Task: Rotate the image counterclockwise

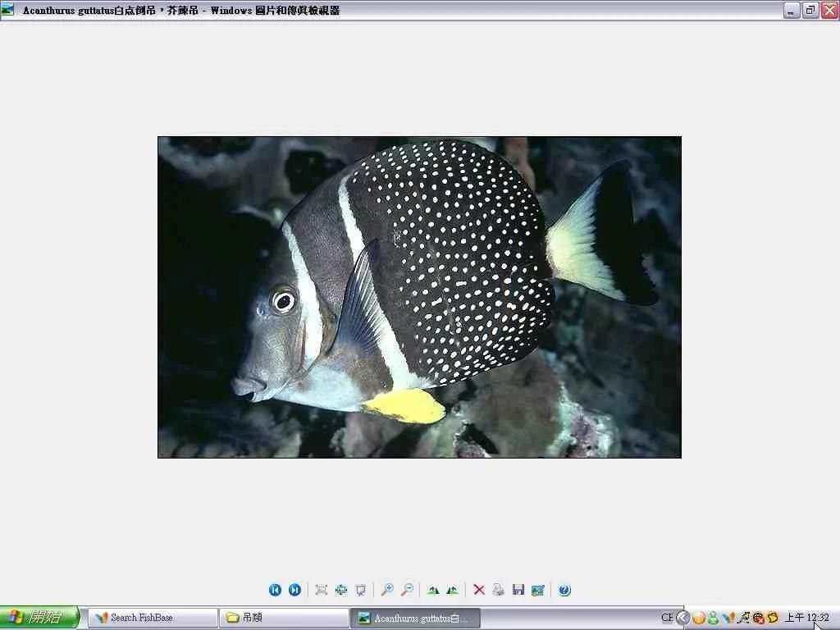Action: (452, 590)
